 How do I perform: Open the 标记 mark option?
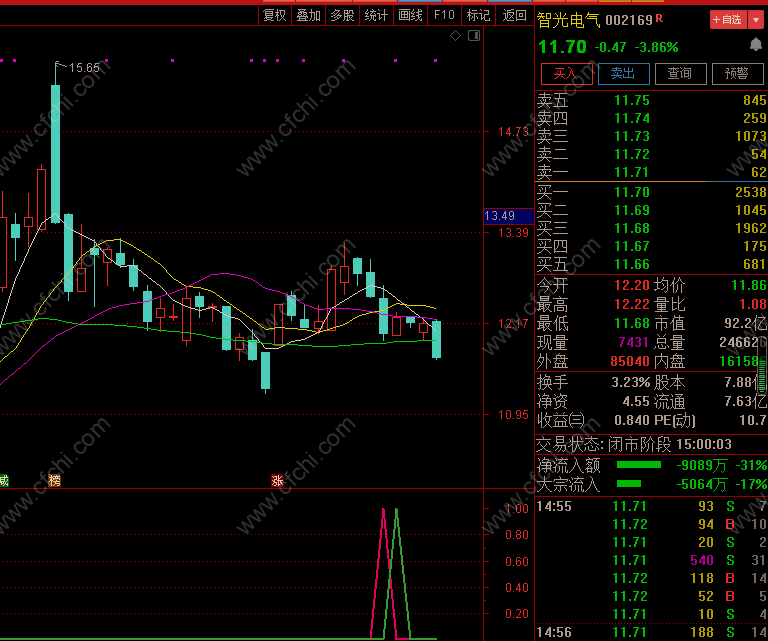[x=478, y=16]
